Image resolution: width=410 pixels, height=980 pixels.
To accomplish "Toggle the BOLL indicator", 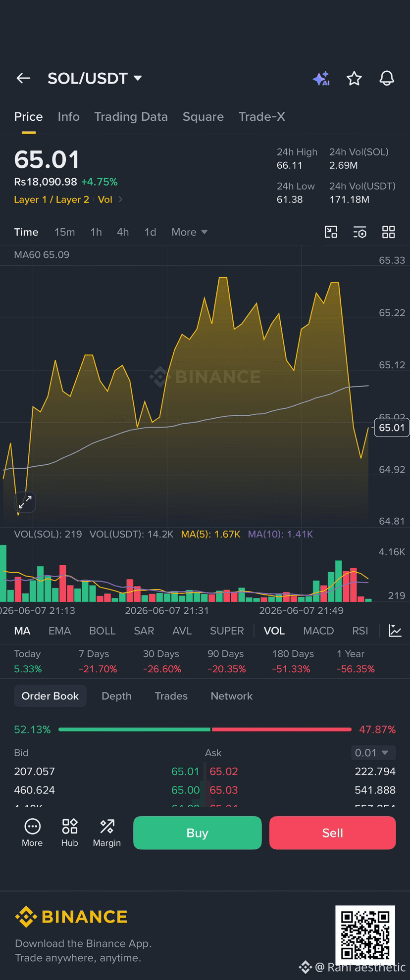I will (x=102, y=631).
